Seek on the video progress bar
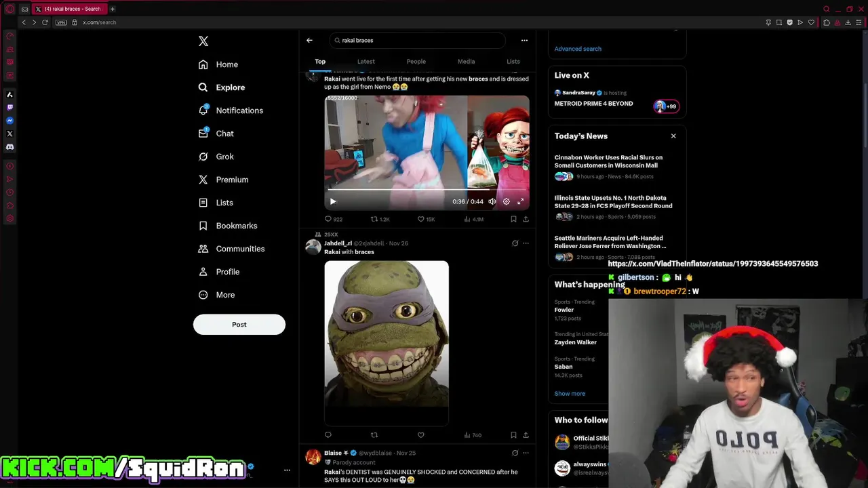This screenshot has width=868, height=488. tap(427, 189)
